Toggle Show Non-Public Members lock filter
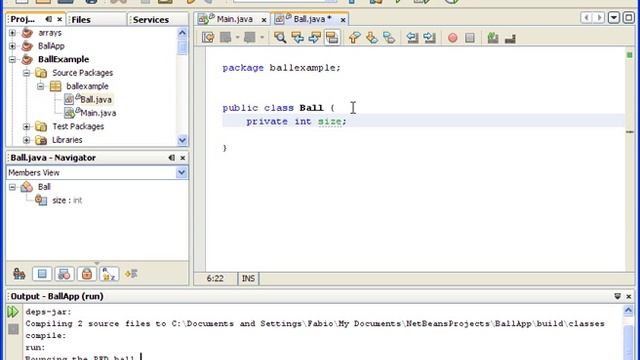Screen dimensions: 640x360 87,273
